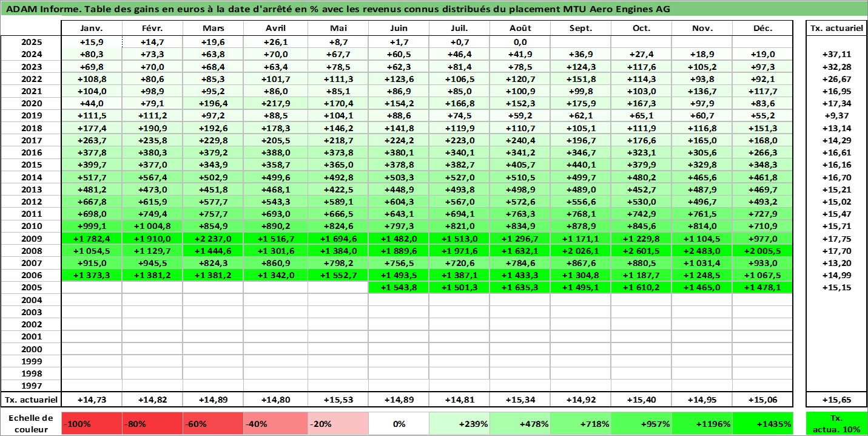Select the 'Sept.' column header
The width and height of the screenshot is (868, 436).
point(580,29)
